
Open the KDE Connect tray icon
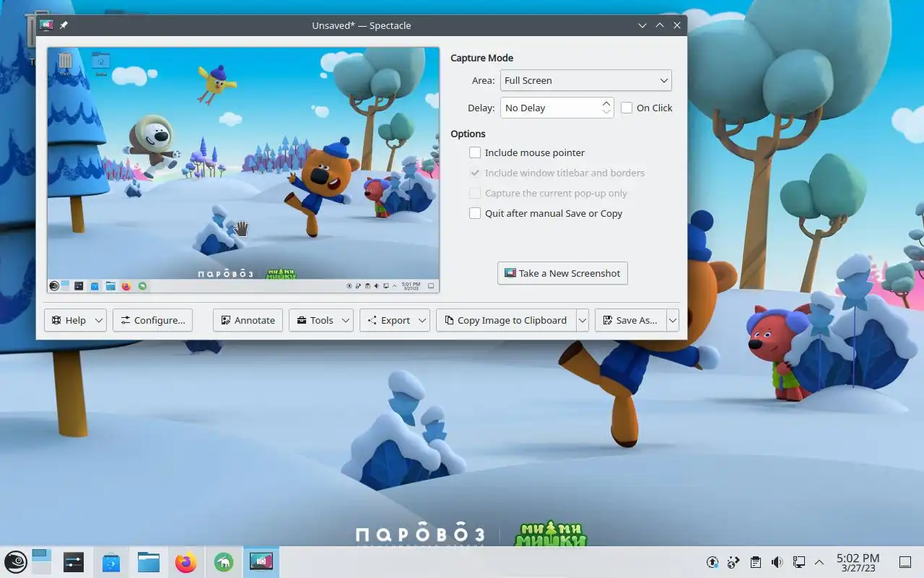click(734, 562)
